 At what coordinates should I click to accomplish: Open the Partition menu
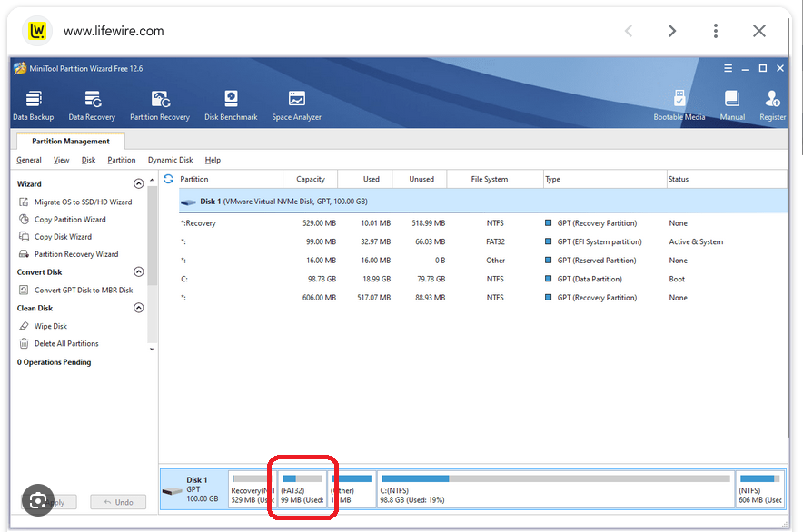pos(122,161)
